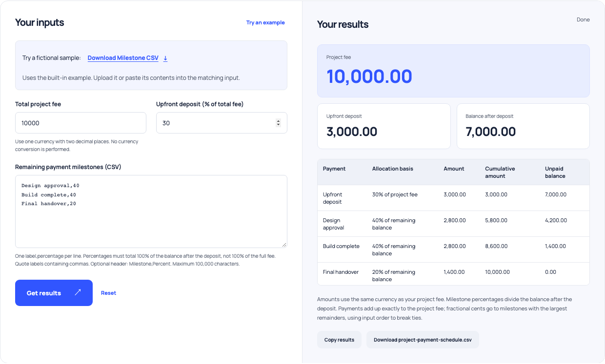
Task: Click the Allocation basis column header
Action: pos(393,169)
